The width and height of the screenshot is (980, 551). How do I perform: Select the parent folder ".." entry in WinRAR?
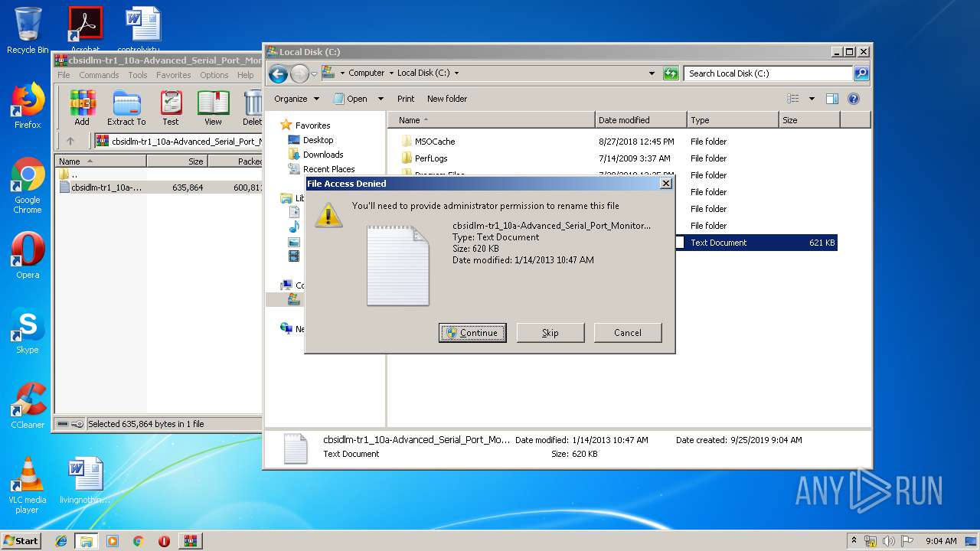[x=69, y=174]
